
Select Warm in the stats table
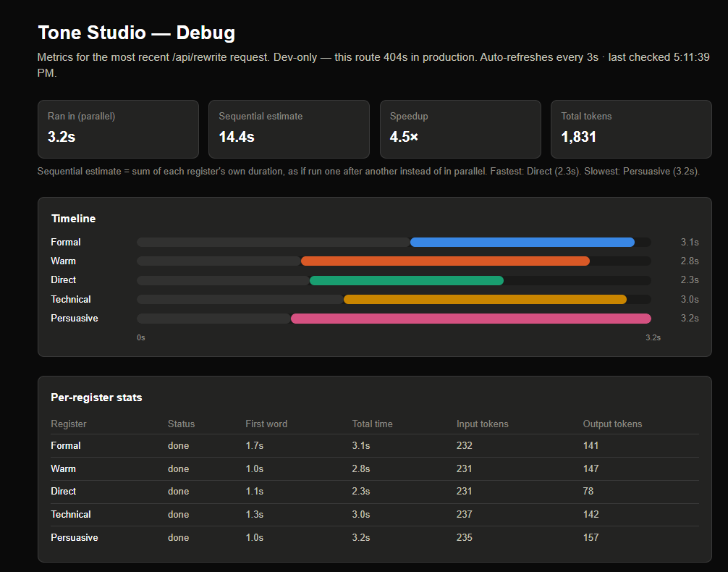pos(63,469)
